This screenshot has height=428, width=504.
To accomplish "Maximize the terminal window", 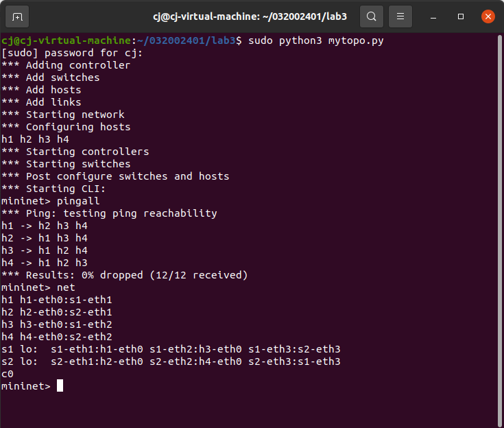I will [461, 16].
